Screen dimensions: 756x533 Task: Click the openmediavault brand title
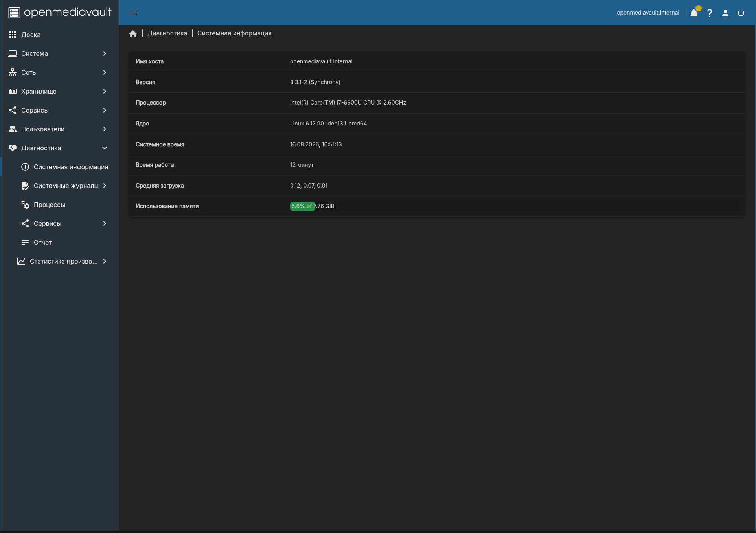click(68, 12)
